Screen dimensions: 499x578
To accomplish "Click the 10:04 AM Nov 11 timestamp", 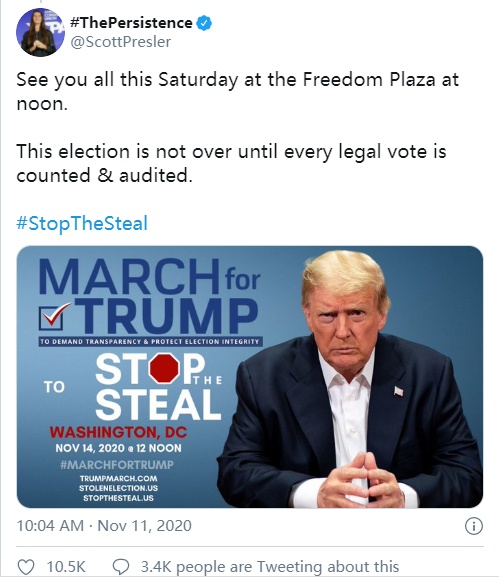I will (104, 526).
